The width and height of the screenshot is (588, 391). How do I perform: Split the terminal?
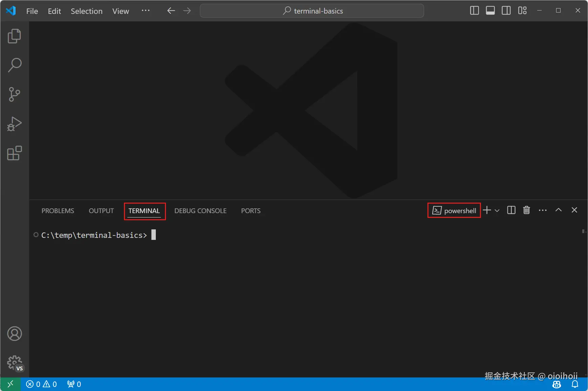511,210
